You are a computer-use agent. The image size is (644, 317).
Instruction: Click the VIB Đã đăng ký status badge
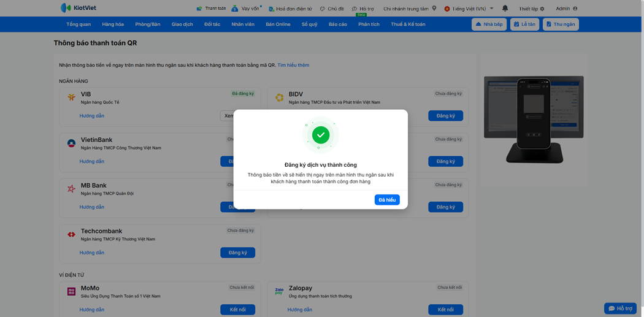pyautogui.click(x=243, y=94)
